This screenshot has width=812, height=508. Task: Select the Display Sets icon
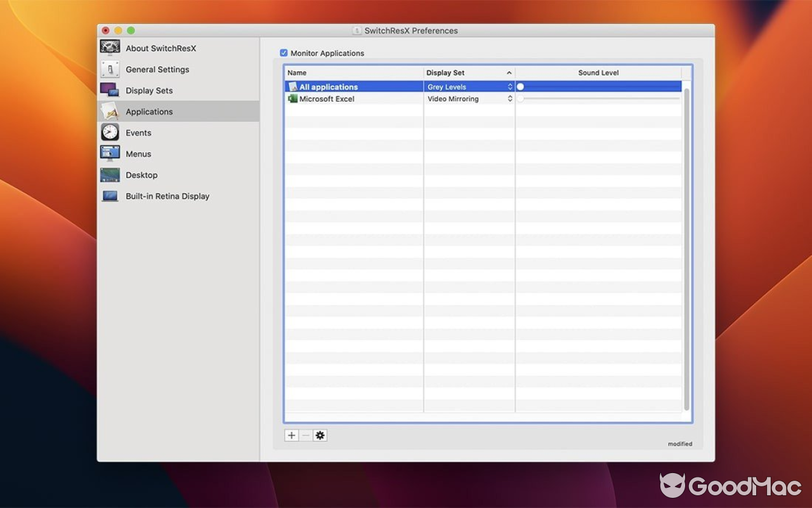(x=109, y=90)
